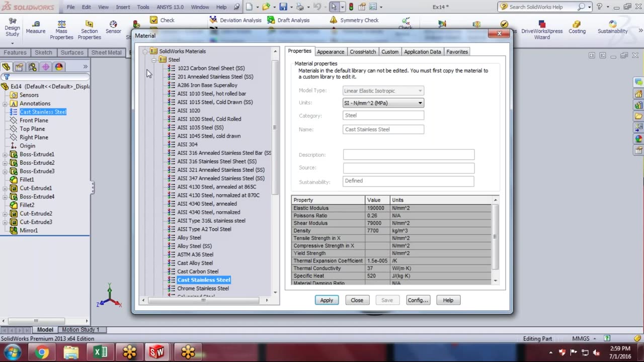Open Deviation Analysis
Image resolution: width=644 pixels, height=362 pixels.
pyautogui.click(x=235, y=20)
